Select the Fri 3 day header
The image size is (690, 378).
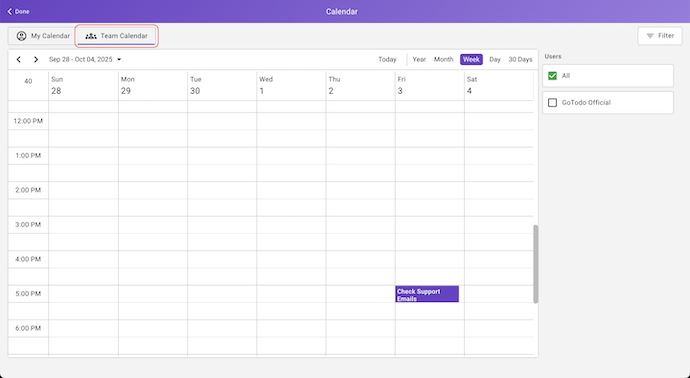click(x=429, y=85)
